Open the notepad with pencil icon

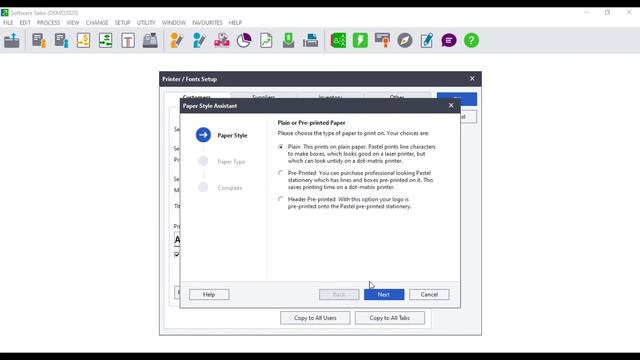point(427,40)
